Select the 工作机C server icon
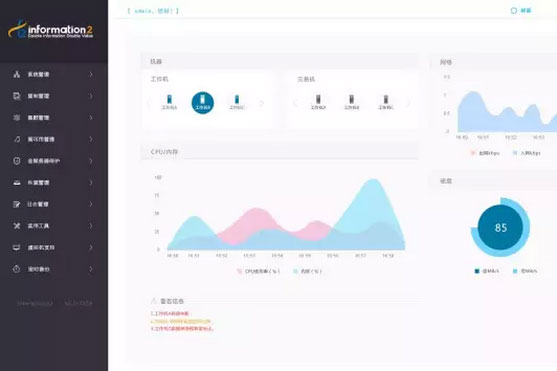Screen dimensions: 557x371 [x=237, y=102]
